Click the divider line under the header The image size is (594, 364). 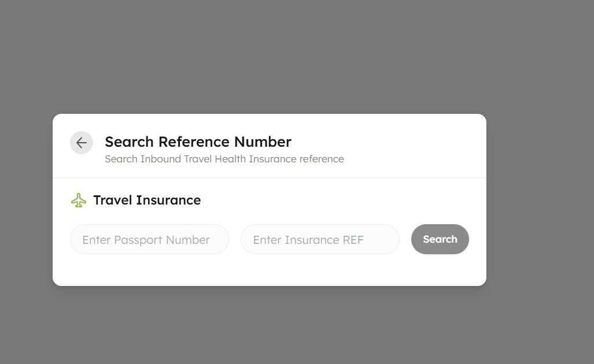click(270, 177)
